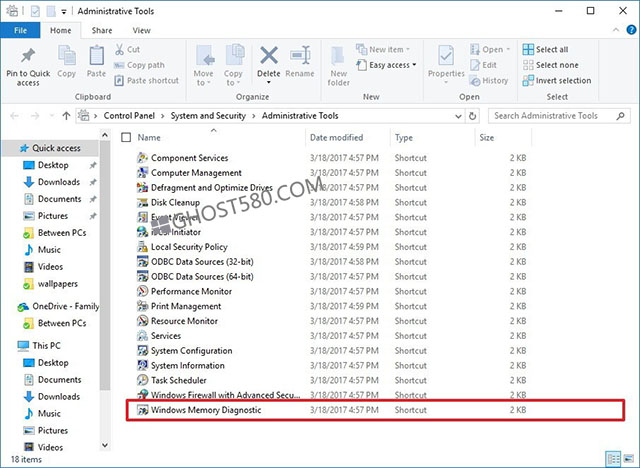Select the Services shortcut row

point(331,336)
